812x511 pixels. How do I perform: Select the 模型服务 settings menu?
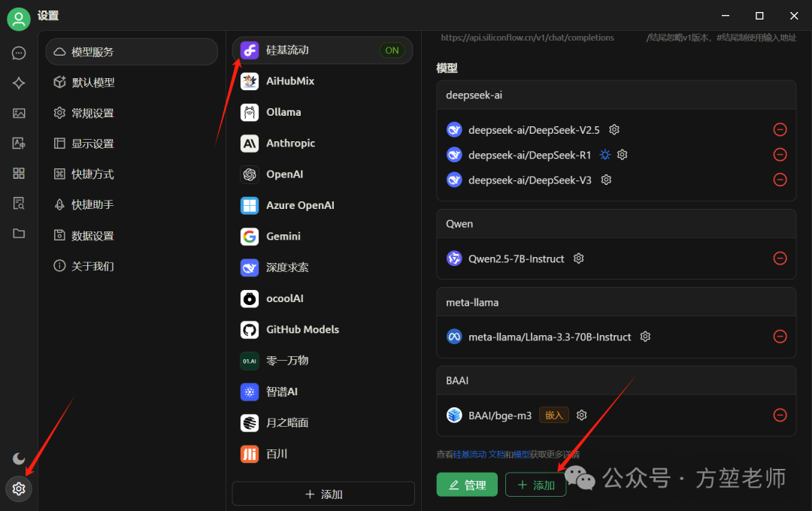tap(132, 52)
